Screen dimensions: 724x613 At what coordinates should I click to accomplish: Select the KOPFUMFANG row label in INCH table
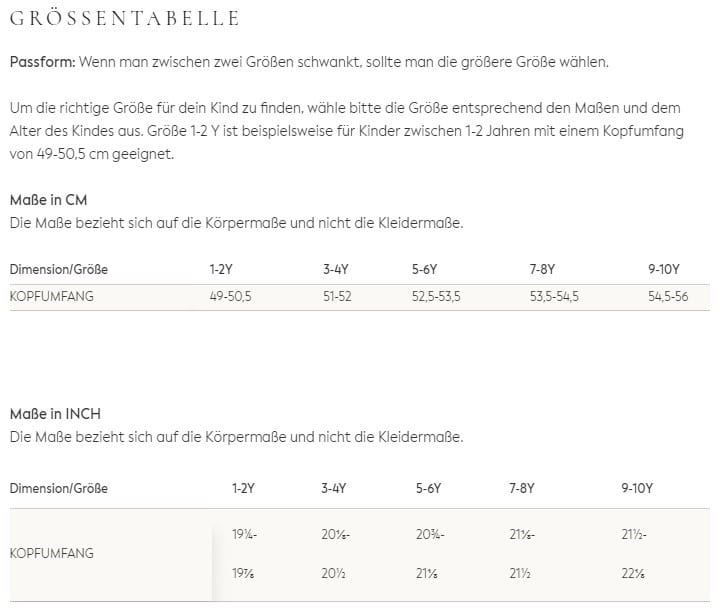50,552
